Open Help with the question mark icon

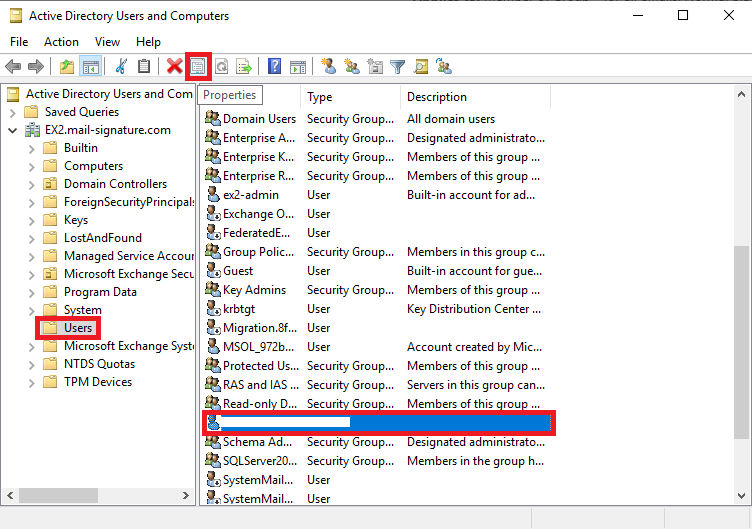[274, 67]
